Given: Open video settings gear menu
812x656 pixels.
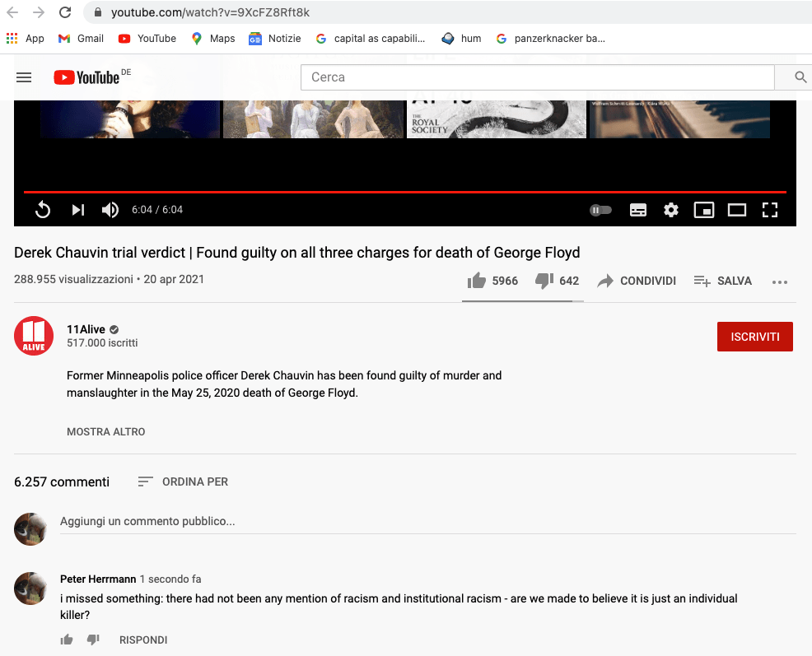Looking at the screenshot, I should point(671,210).
